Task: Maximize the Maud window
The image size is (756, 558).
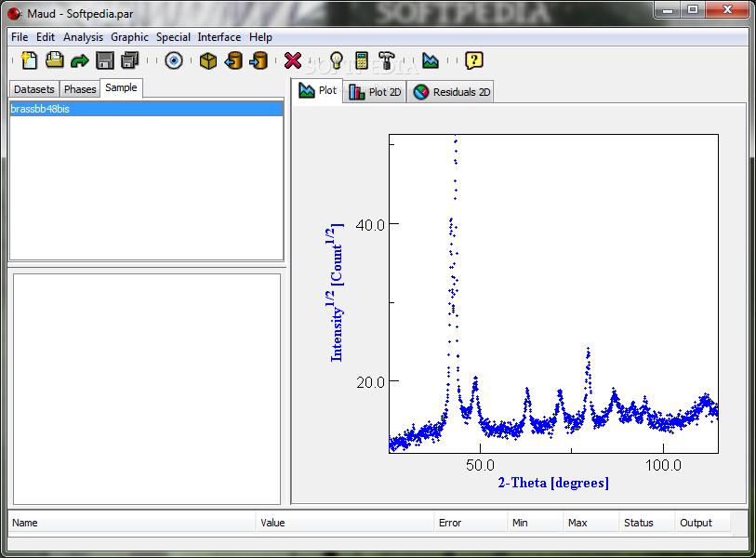Action: pyautogui.click(x=693, y=10)
